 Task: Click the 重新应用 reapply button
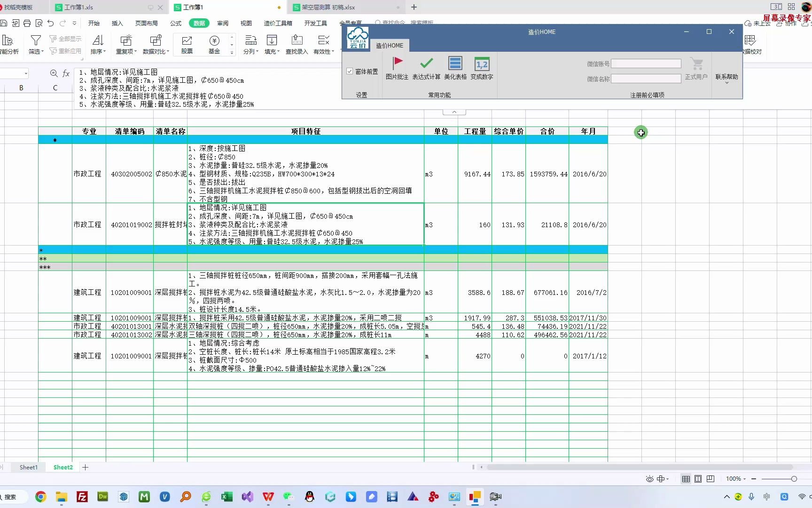pyautogui.click(x=65, y=52)
